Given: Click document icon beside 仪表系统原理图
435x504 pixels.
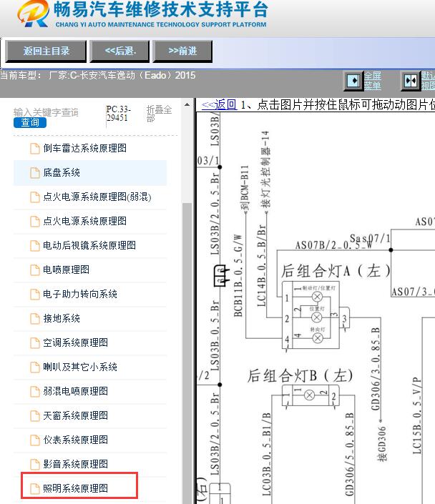Looking at the screenshot, I should (35, 440).
